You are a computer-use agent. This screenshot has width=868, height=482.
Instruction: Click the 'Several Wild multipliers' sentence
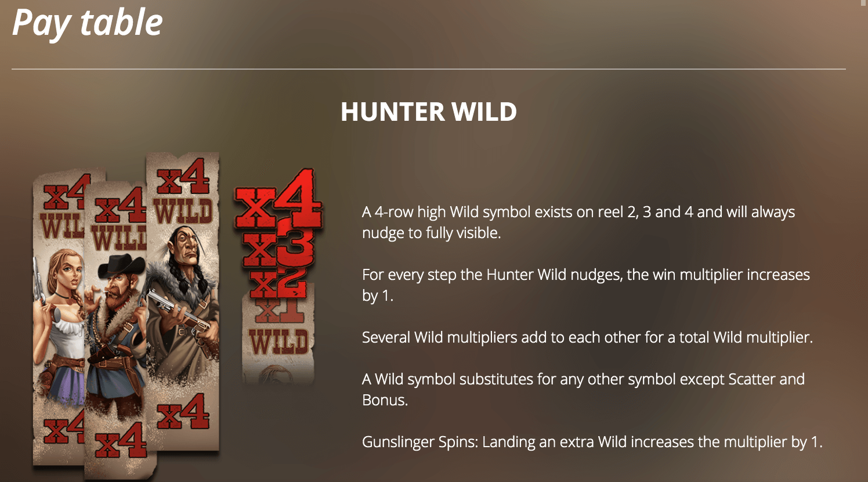point(587,337)
